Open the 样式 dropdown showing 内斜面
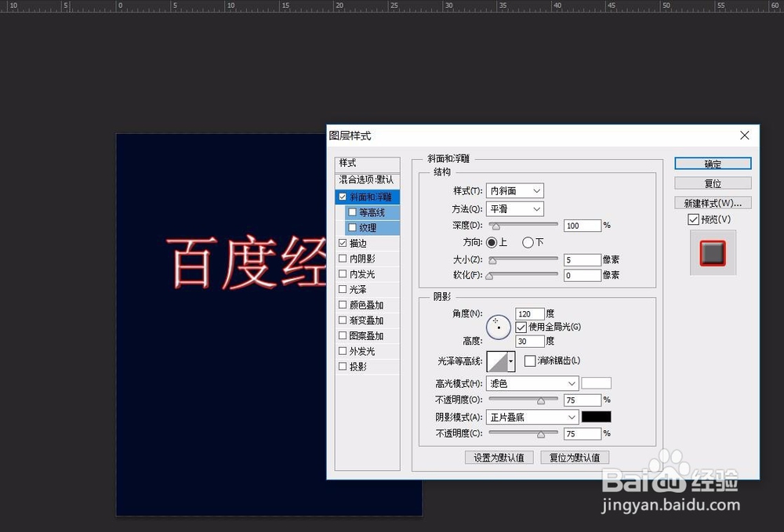784x532 pixels. pyautogui.click(x=515, y=190)
